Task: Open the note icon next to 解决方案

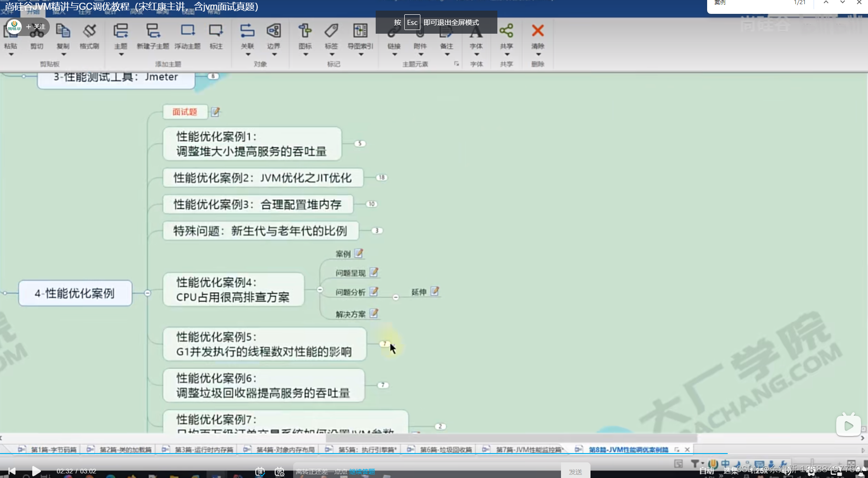Action: pos(374,313)
